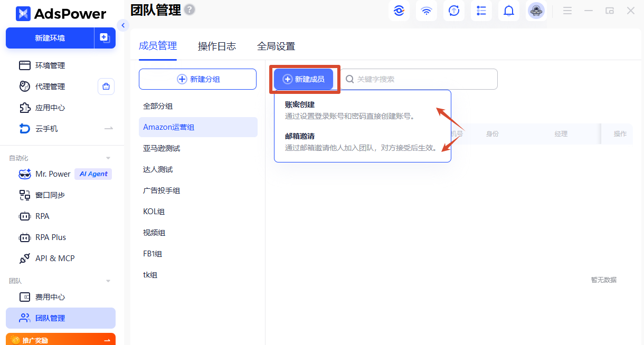
Task: Collapse the 团队 section
Action: (x=108, y=281)
